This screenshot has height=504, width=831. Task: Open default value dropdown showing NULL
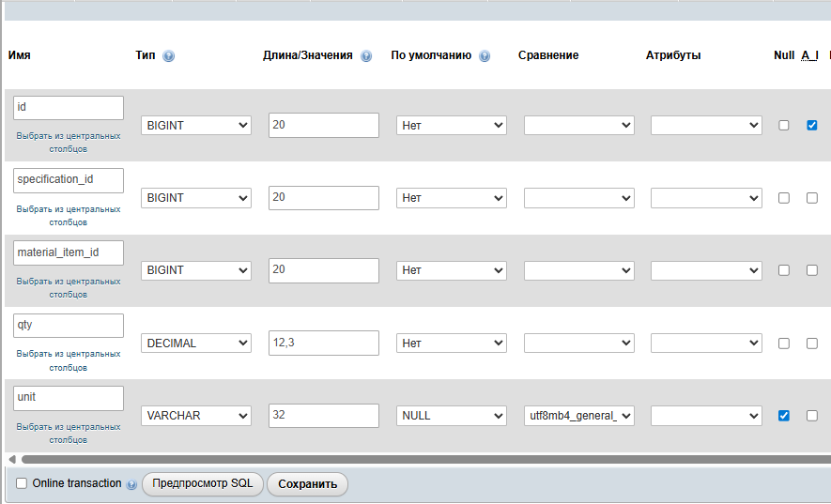point(451,415)
